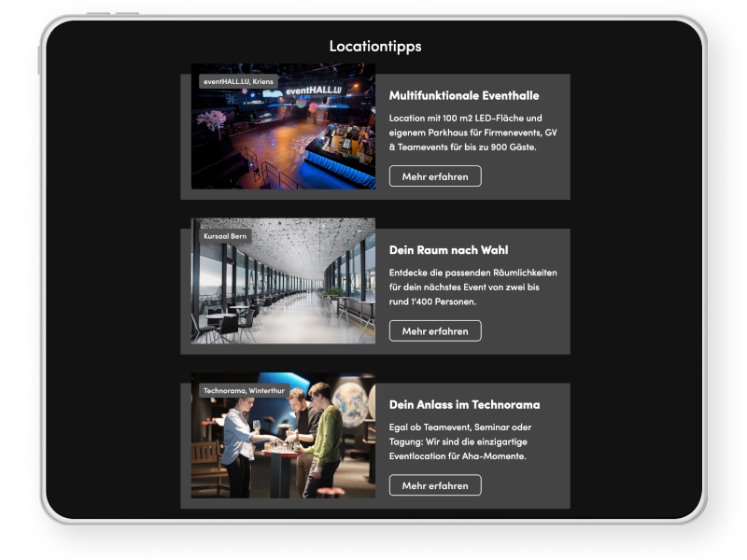This screenshot has height=560, width=747.
Task: Click the first hardware button on tablet's top edge
Action: 98,13
